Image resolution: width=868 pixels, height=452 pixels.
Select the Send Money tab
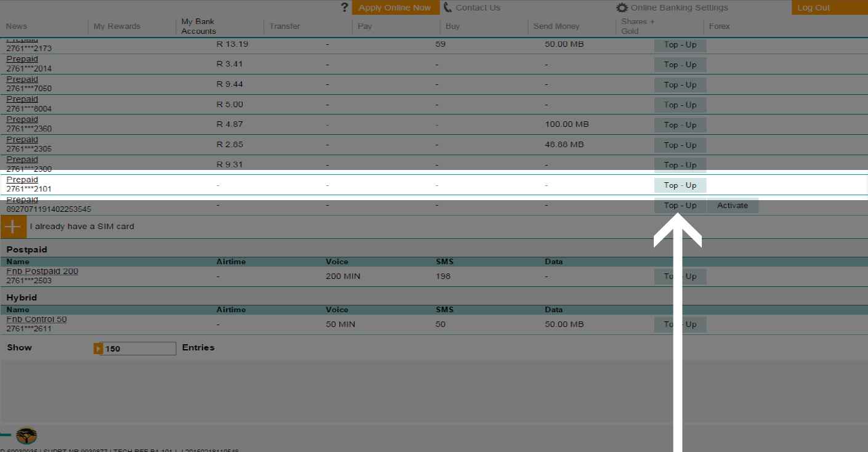point(556,26)
